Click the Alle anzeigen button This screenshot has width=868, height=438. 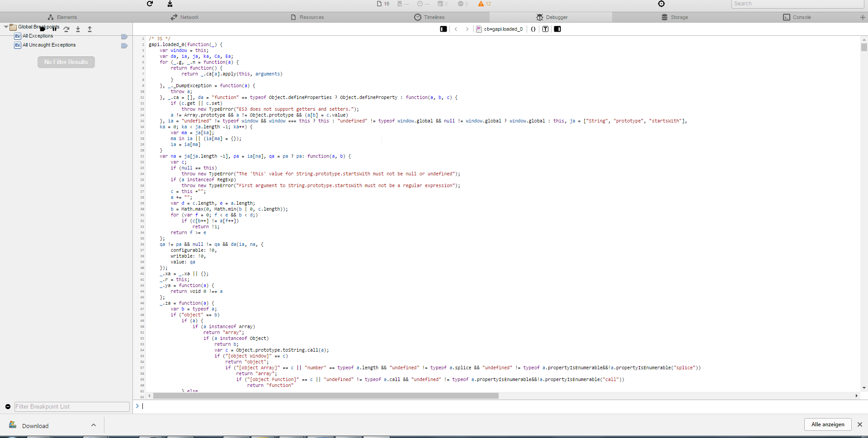coord(828,424)
